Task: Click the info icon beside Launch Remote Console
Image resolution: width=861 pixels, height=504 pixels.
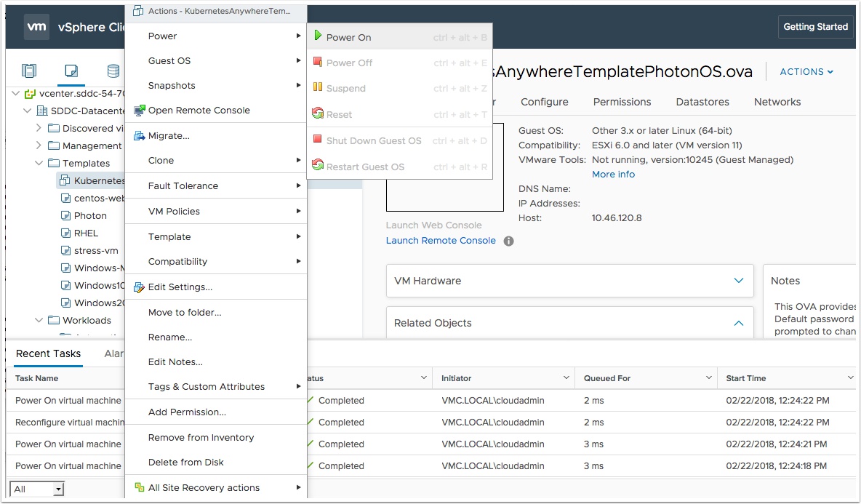Action: point(509,241)
